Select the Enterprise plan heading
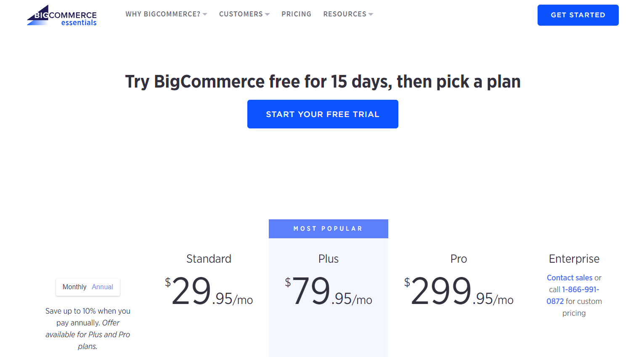Screen dimensions: 644x357 tap(574, 258)
